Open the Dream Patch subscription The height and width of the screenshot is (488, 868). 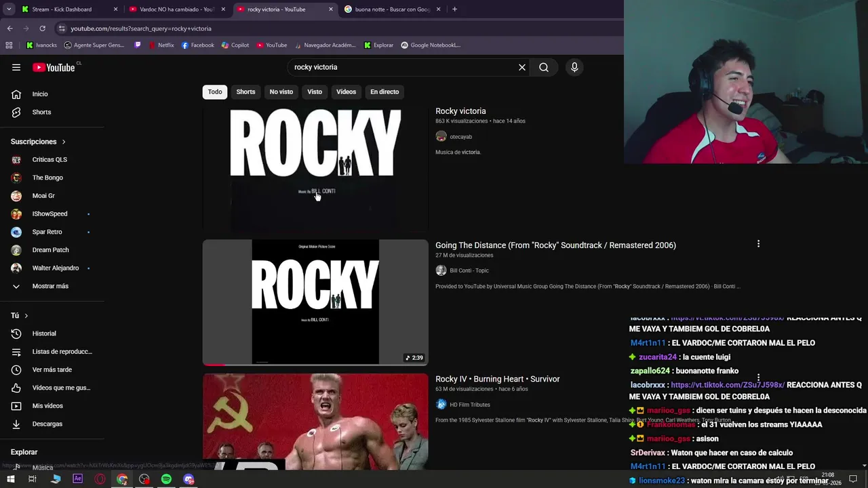[52, 249]
